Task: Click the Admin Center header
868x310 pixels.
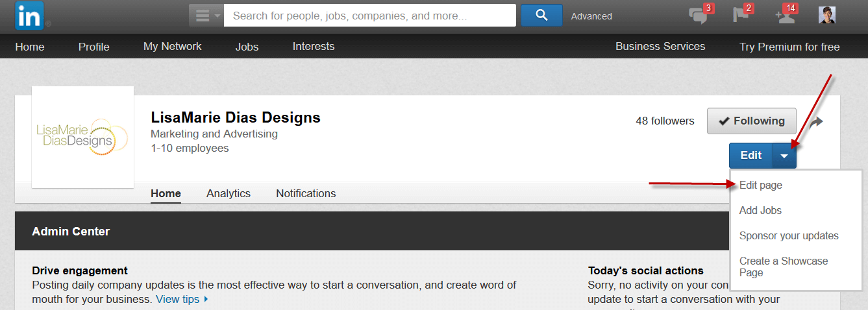Action: coord(71,232)
